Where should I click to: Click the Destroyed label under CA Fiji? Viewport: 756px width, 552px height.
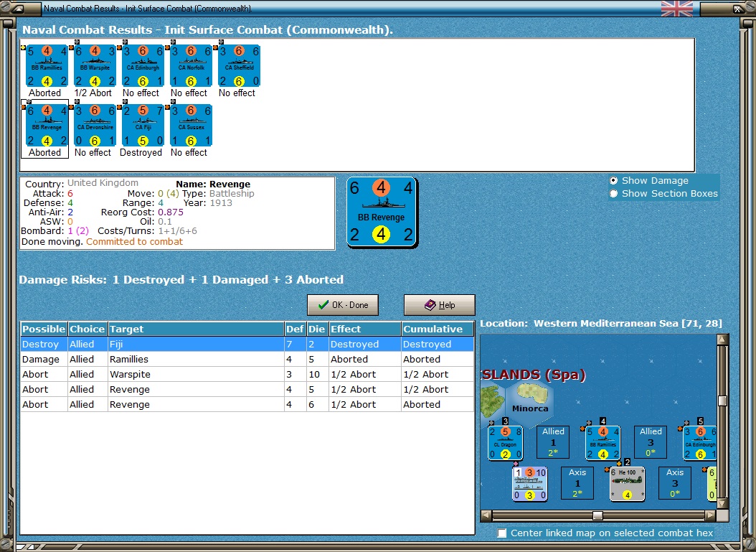(141, 152)
